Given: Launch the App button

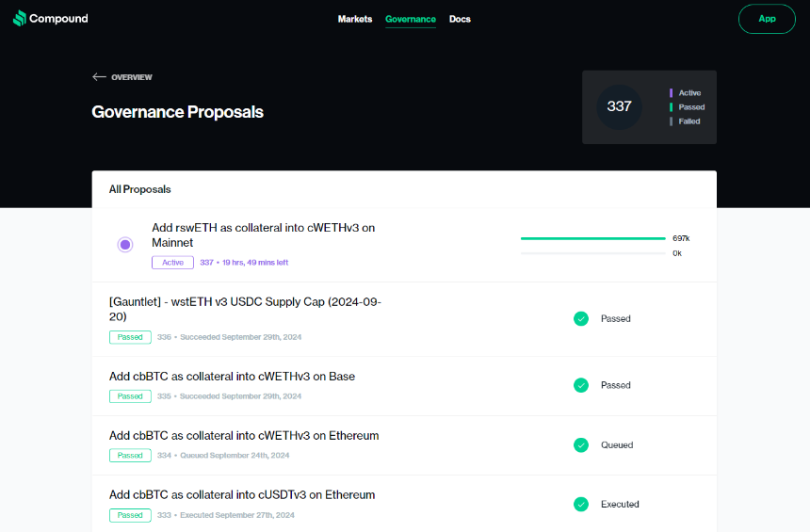Looking at the screenshot, I should pos(767,19).
